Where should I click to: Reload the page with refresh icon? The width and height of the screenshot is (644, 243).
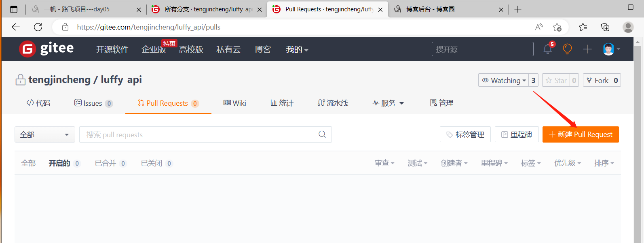coord(38,27)
